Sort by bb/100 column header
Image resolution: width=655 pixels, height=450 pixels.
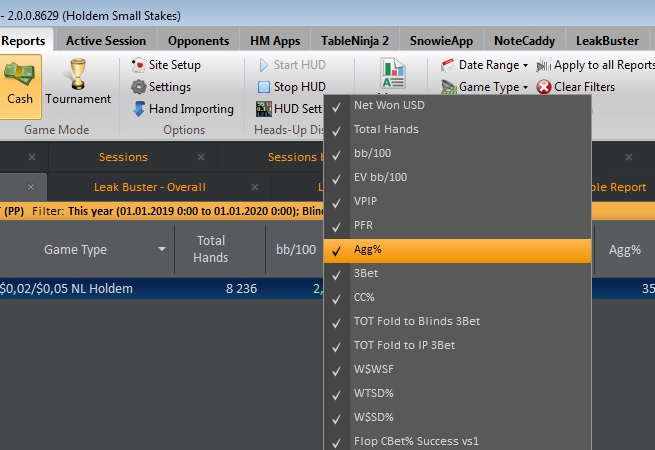[x=296, y=250]
